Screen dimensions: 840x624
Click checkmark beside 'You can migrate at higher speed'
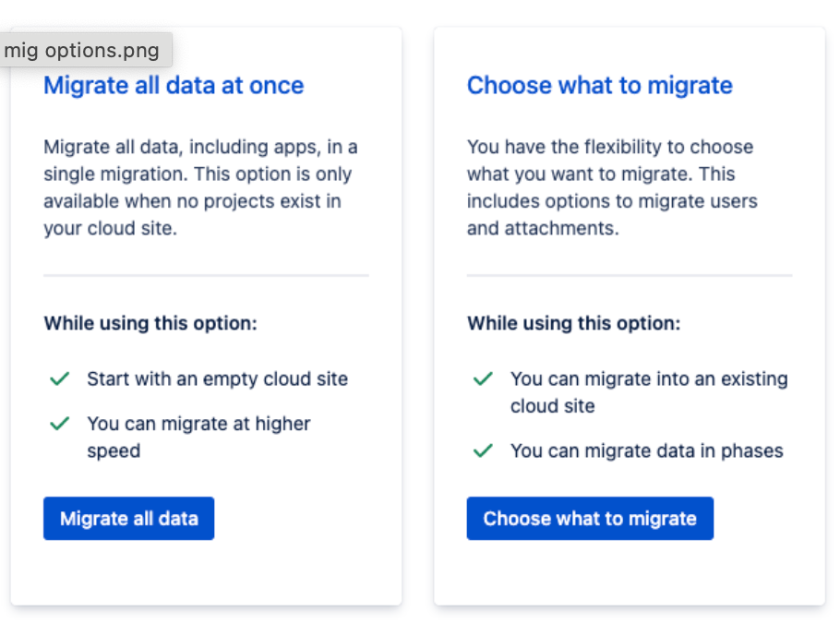[59, 424]
